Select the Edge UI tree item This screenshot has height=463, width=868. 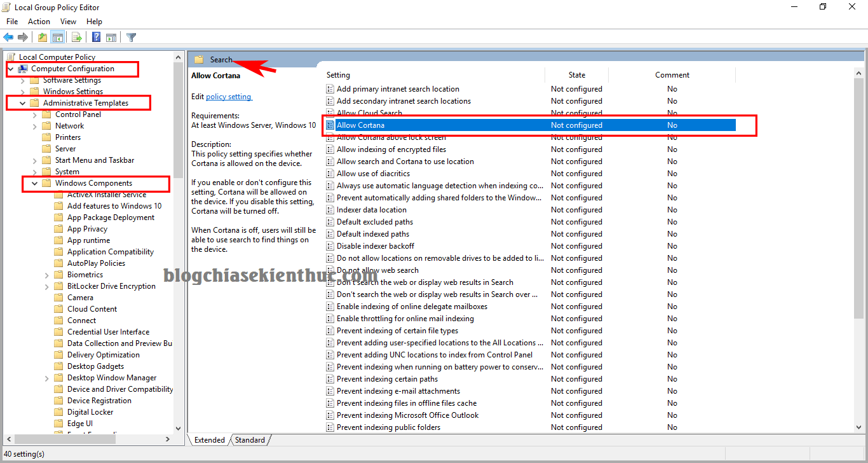click(x=80, y=424)
